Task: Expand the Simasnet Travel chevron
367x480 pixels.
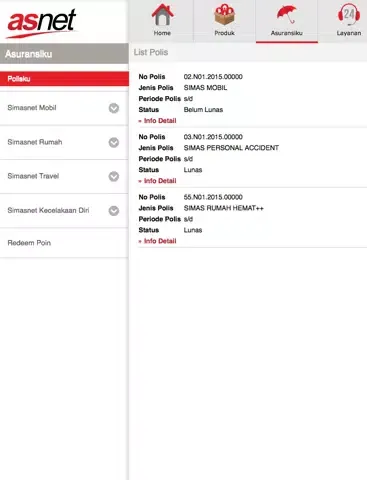Action: 114,176
